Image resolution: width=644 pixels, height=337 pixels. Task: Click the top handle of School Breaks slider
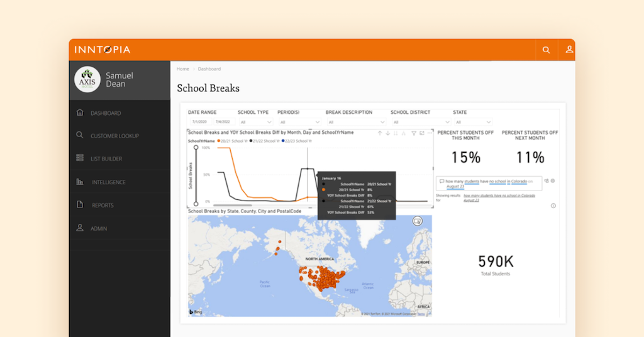pyautogui.click(x=196, y=147)
